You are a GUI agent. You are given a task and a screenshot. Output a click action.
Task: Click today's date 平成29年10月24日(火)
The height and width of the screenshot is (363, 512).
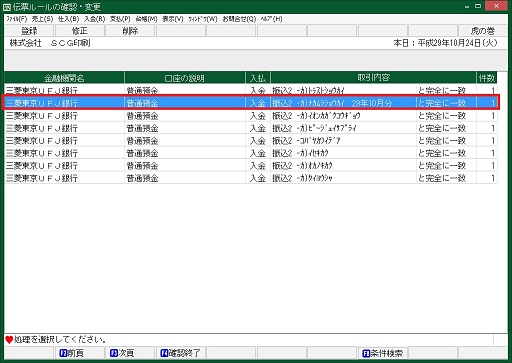[x=457, y=43]
